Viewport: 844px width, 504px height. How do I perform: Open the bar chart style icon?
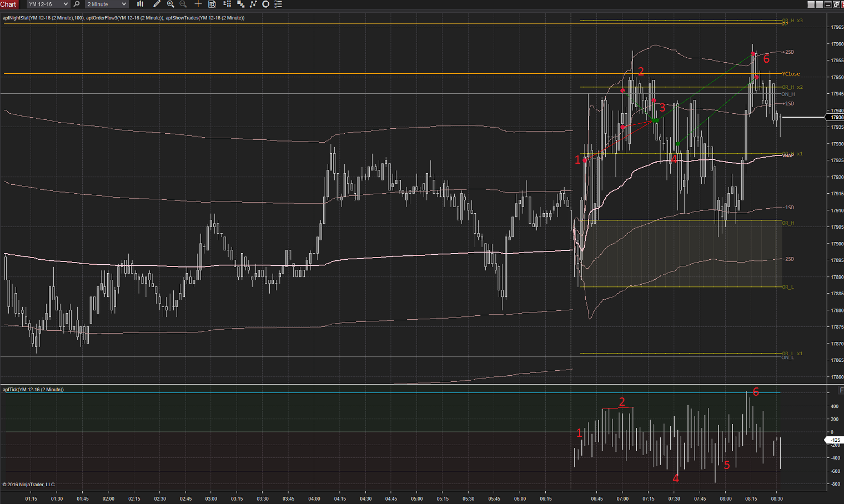pos(140,4)
